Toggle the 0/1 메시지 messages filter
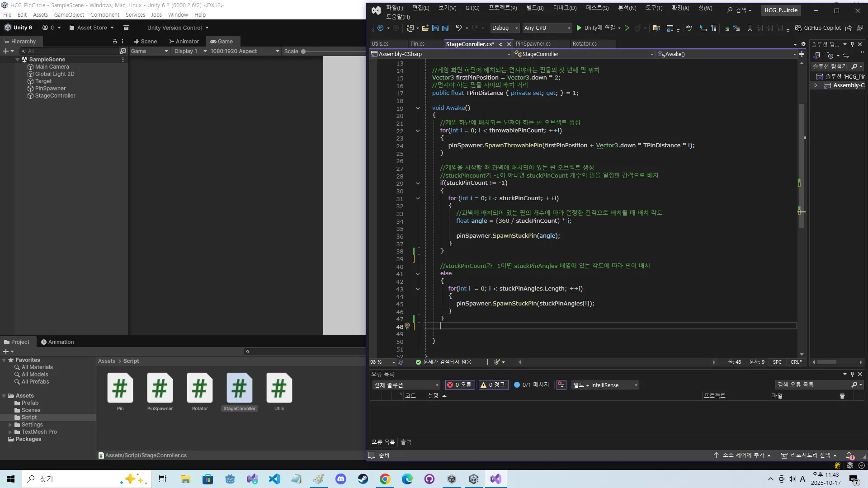 (x=531, y=385)
